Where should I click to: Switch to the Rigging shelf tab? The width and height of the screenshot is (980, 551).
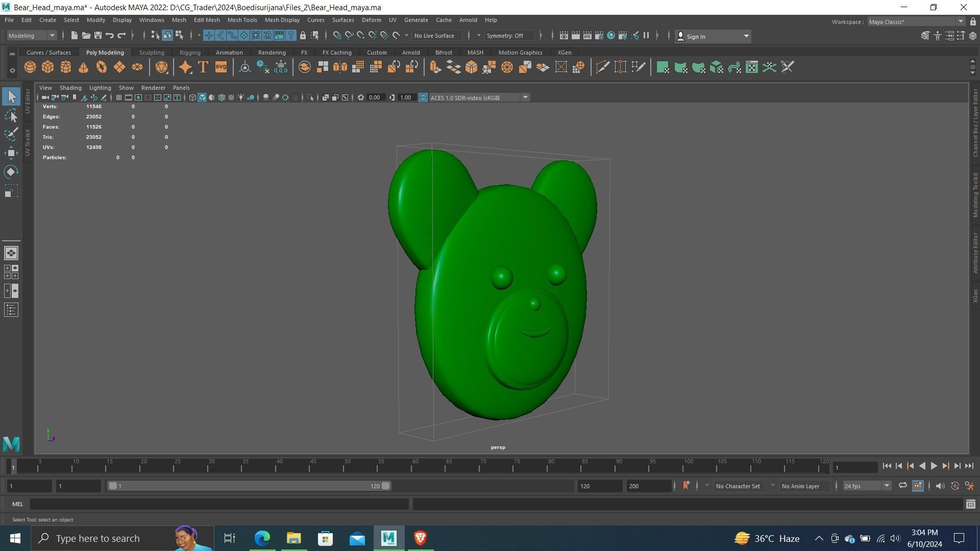190,53
